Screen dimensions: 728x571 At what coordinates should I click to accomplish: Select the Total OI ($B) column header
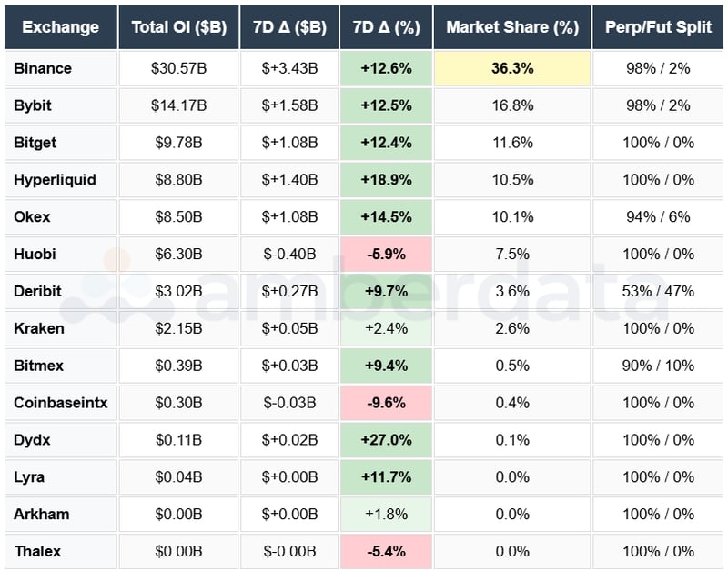[x=178, y=28]
